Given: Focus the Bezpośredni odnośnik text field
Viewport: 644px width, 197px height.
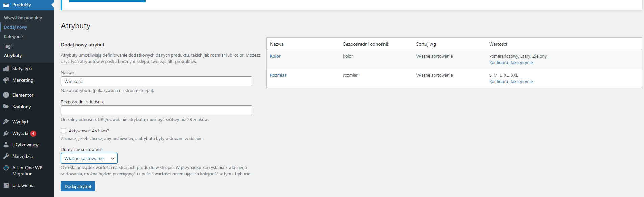Looking at the screenshot, I should pos(156,110).
